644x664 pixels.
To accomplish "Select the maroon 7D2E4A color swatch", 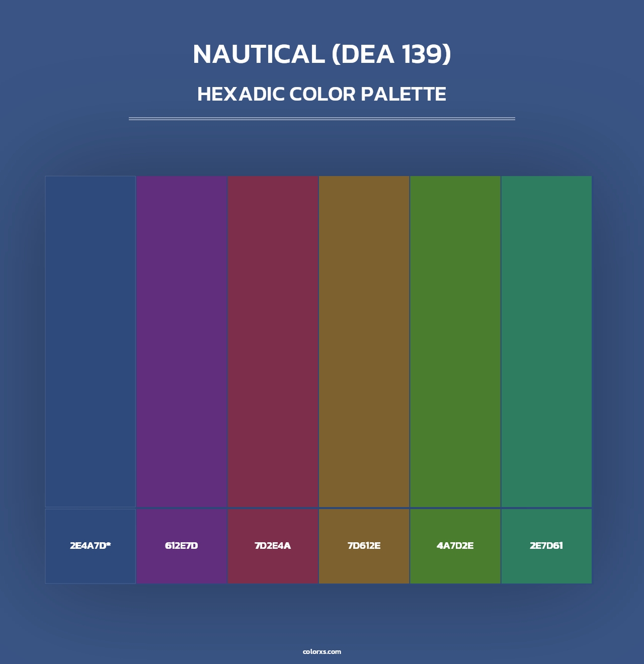I will point(273,342).
